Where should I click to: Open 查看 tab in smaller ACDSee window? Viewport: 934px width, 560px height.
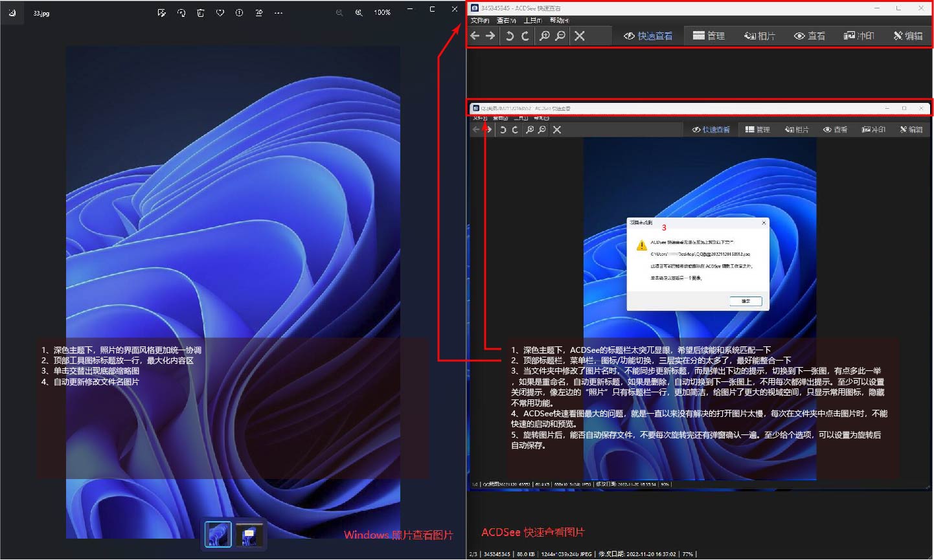pyautogui.click(x=836, y=130)
